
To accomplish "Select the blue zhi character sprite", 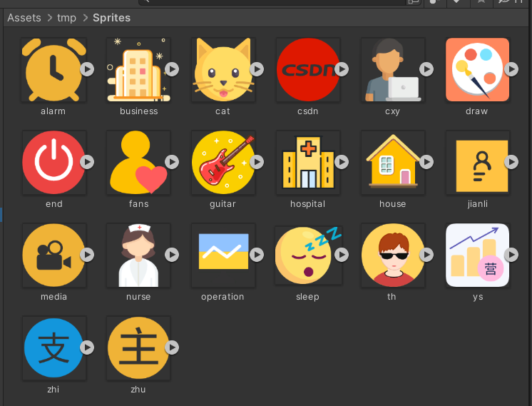I will coord(53,347).
